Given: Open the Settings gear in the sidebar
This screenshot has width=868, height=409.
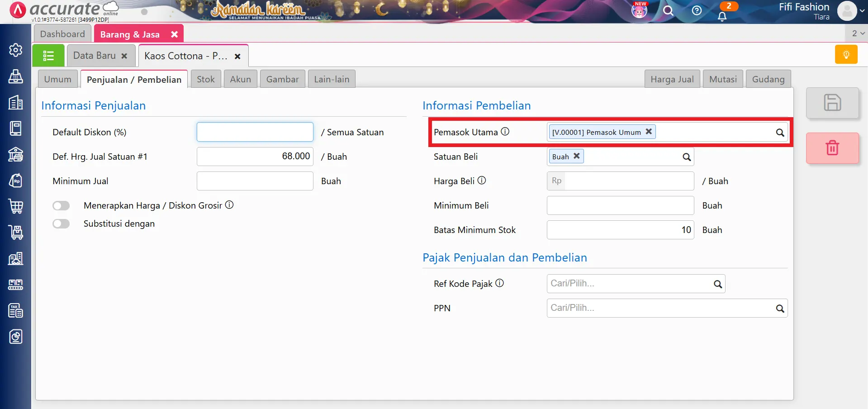Looking at the screenshot, I should click(16, 51).
